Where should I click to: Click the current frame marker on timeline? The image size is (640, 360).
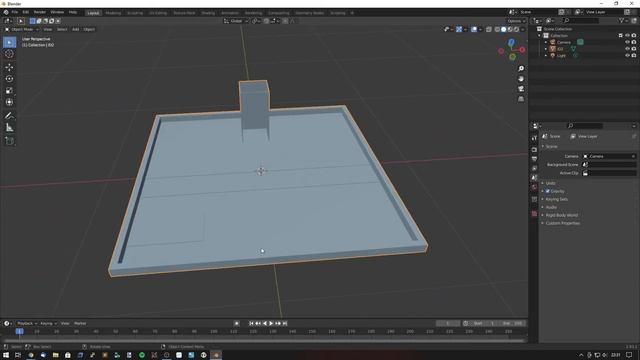click(19, 331)
